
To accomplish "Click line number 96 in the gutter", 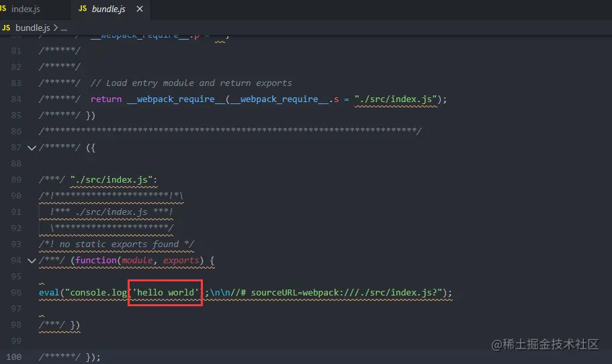I will [16, 293].
